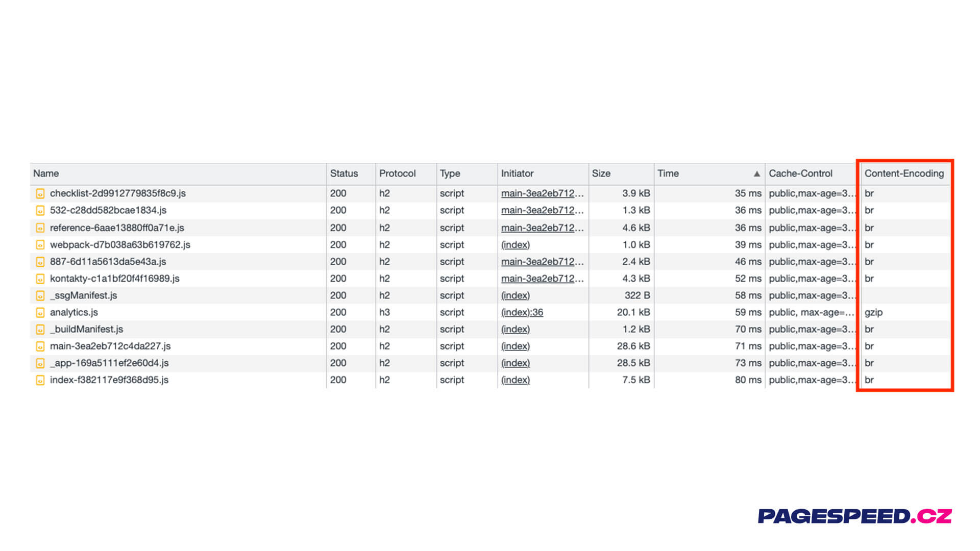The height and width of the screenshot is (551, 980).
Task: Click the icon beside index-f382117e9f368d95.js
Action: [x=40, y=380]
